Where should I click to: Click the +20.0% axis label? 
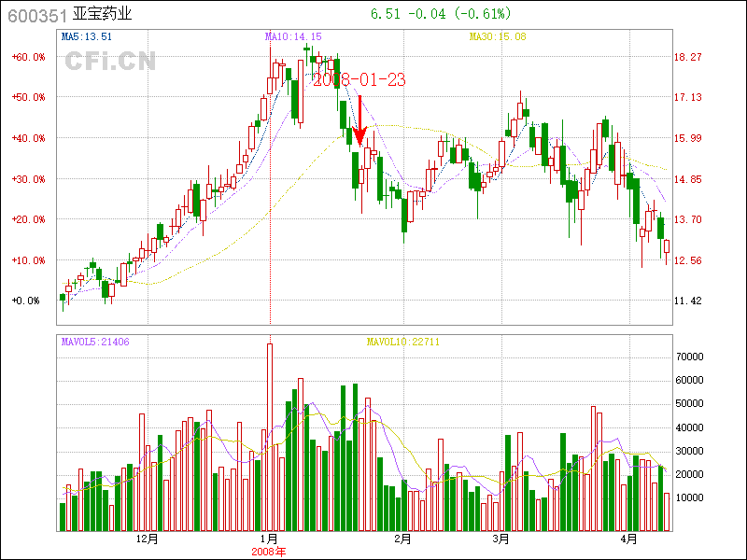click(x=28, y=219)
